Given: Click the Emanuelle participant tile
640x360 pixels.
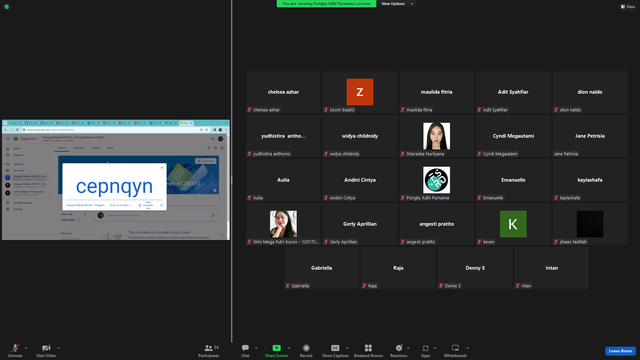Looking at the screenshot, I should [x=513, y=180].
